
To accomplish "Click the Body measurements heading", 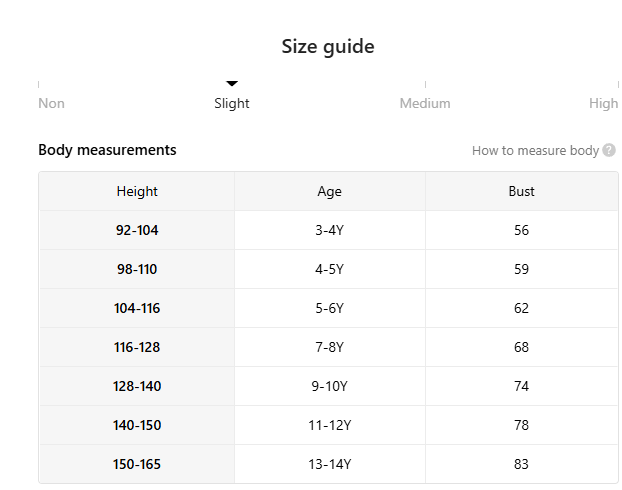I will pyautogui.click(x=107, y=150).
